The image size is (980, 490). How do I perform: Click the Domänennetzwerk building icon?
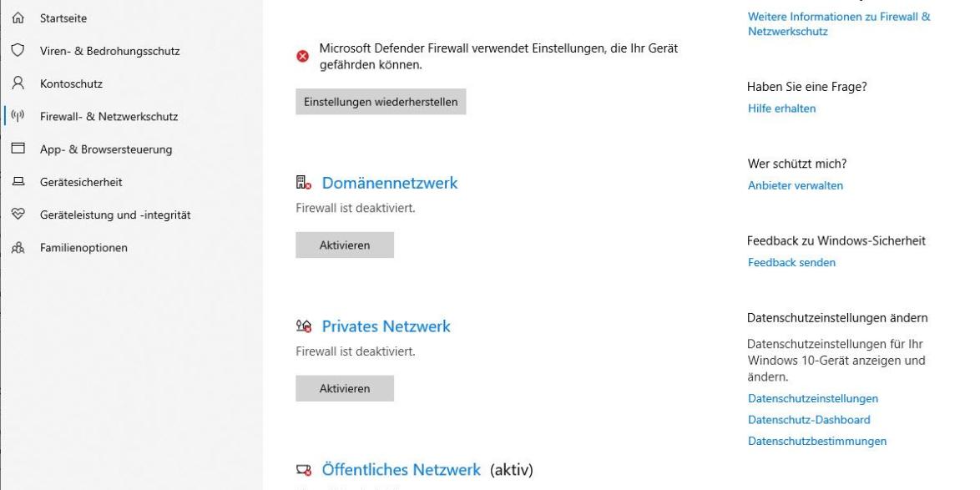click(x=304, y=184)
